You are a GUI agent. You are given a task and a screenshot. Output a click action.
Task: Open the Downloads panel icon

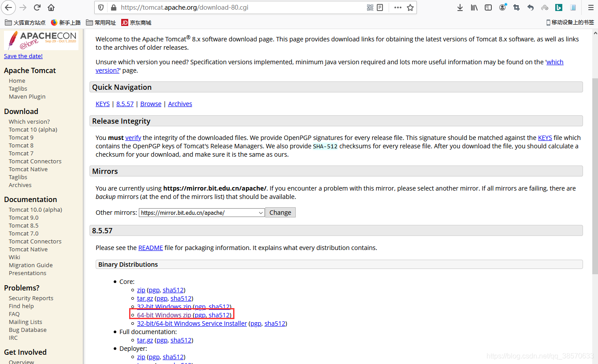tap(460, 7)
